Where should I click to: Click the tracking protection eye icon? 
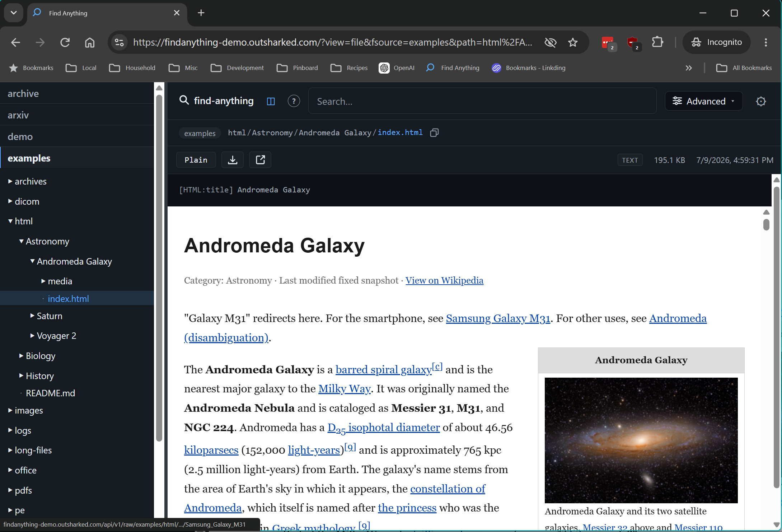coord(550,42)
